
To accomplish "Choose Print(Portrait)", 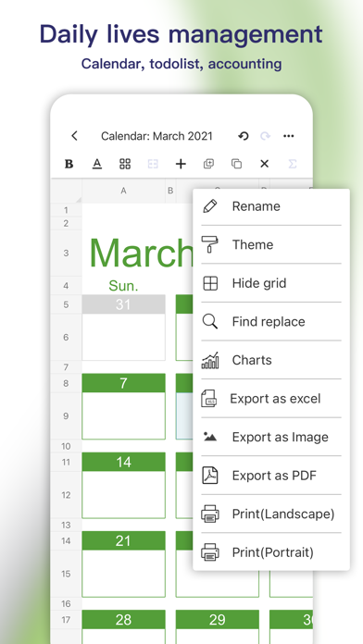I will [271, 552].
